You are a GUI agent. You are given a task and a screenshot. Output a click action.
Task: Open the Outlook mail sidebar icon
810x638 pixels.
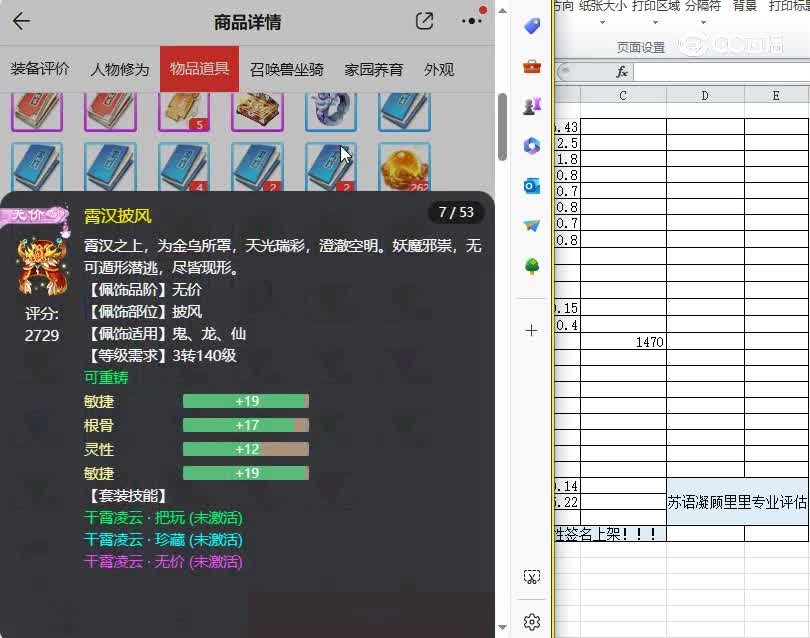tap(531, 184)
